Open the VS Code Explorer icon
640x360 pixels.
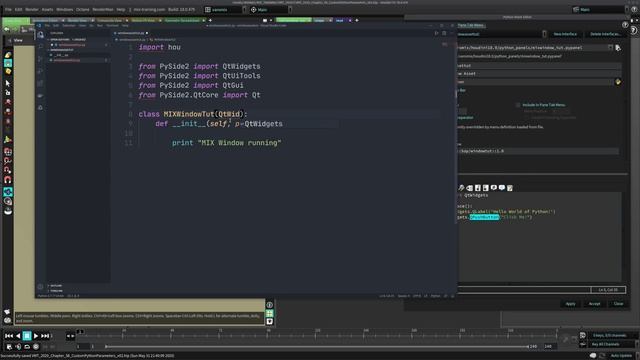coord(40,35)
